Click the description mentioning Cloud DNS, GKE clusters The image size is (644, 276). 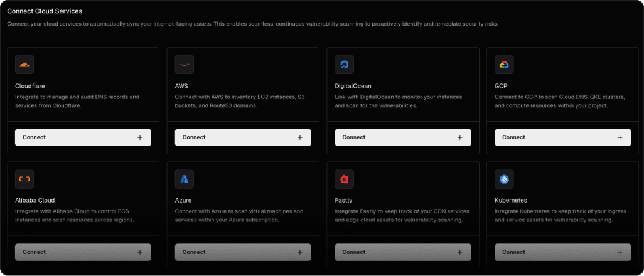(x=560, y=102)
